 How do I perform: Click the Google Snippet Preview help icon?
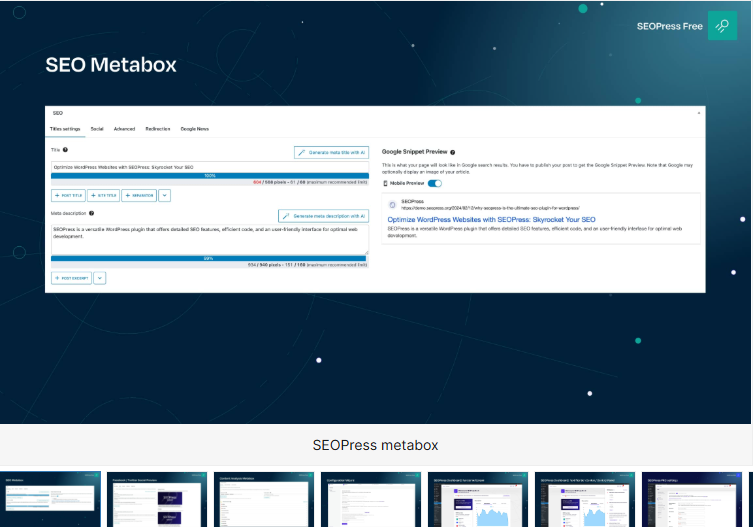click(453, 152)
